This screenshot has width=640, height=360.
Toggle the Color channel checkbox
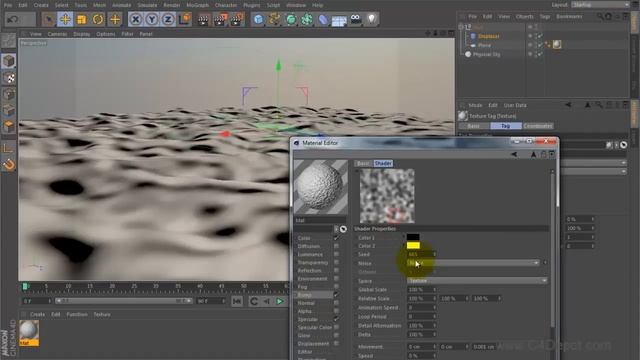click(x=336, y=238)
